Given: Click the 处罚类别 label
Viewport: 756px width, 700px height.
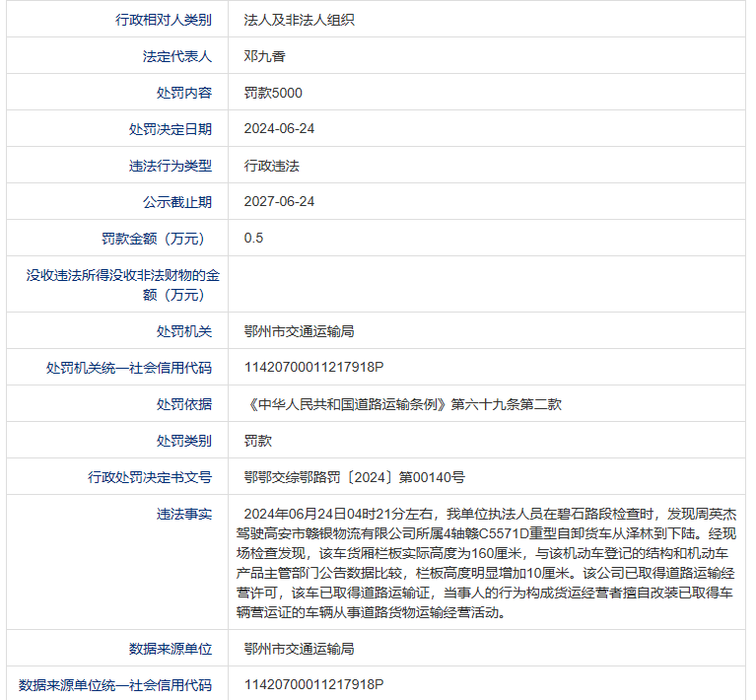Looking at the screenshot, I should coord(184,441).
